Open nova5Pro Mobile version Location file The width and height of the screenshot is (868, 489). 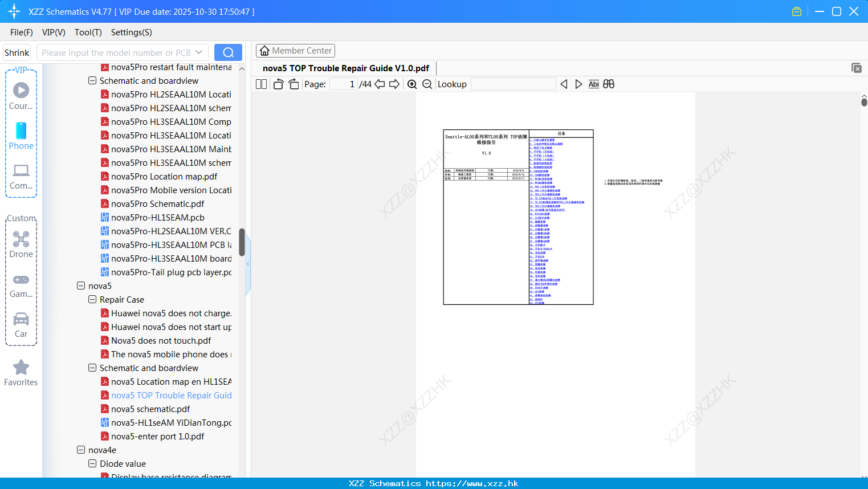click(166, 190)
